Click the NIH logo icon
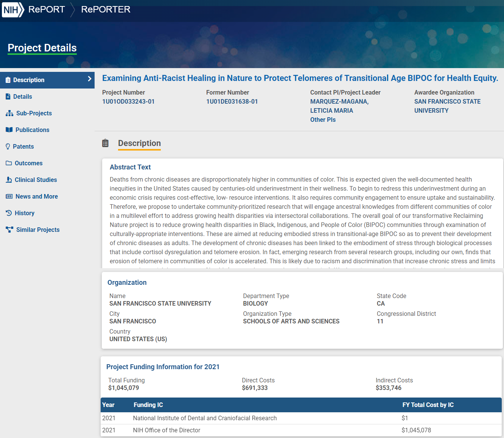The width and height of the screenshot is (504, 438). click(13, 9)
